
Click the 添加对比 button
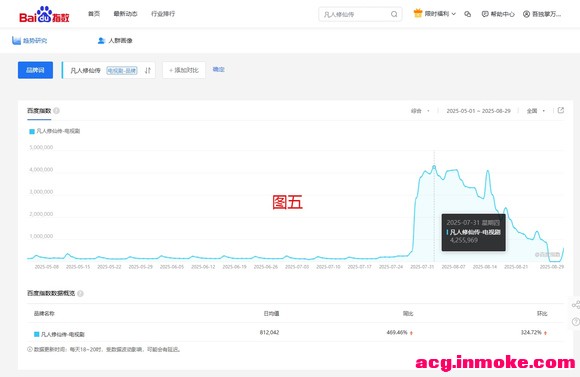pyautogui.click(x=184, y=70)
